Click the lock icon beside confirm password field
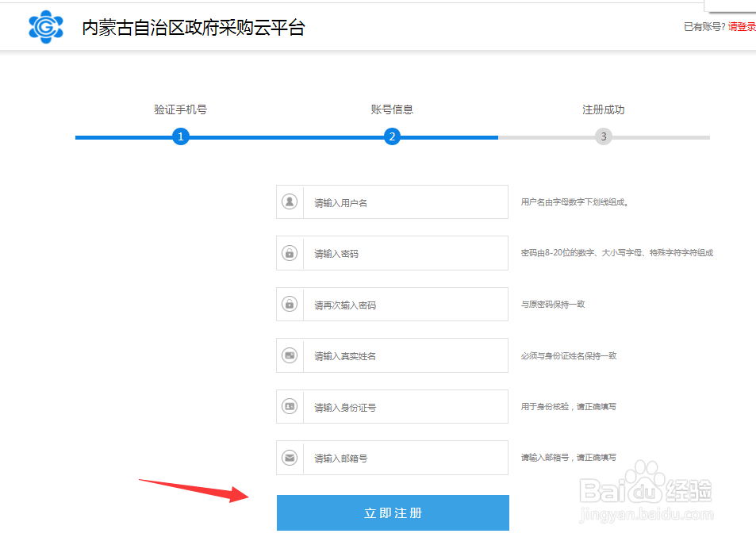Screen dimensions: 756x541 [x=290, y=304]
